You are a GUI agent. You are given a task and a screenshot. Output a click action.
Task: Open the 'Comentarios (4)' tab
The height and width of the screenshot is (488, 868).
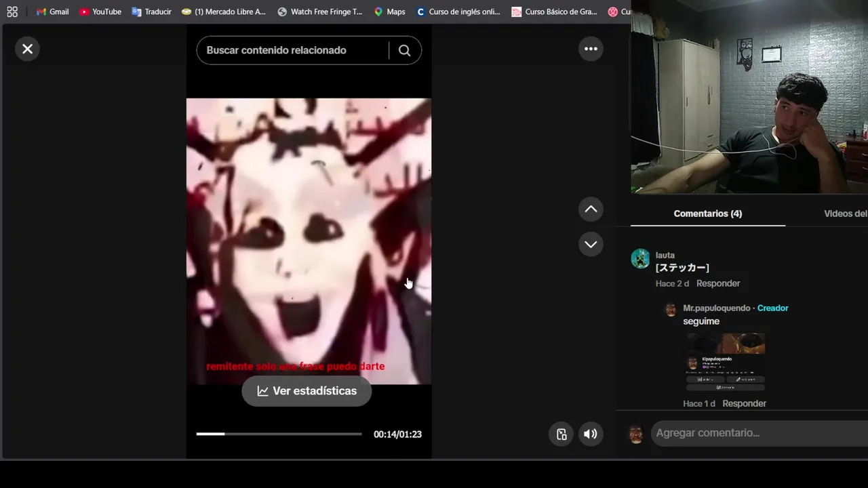click(707, 213)
